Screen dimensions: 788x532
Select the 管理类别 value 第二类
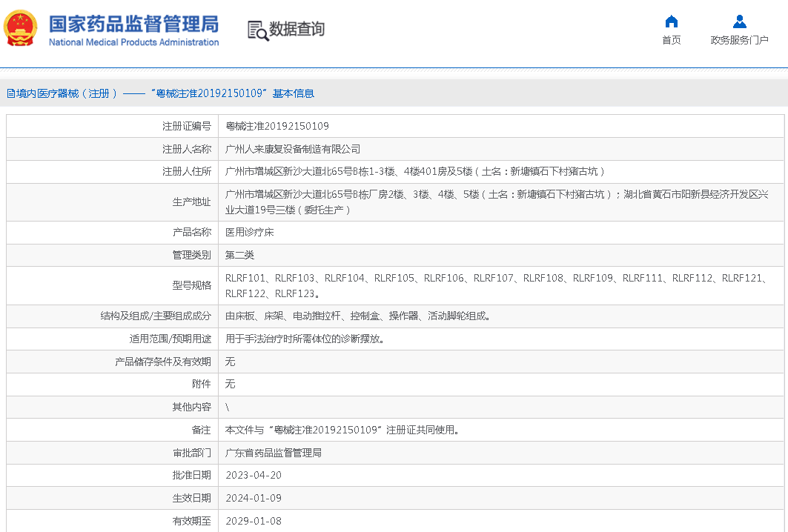click(239, 255)
